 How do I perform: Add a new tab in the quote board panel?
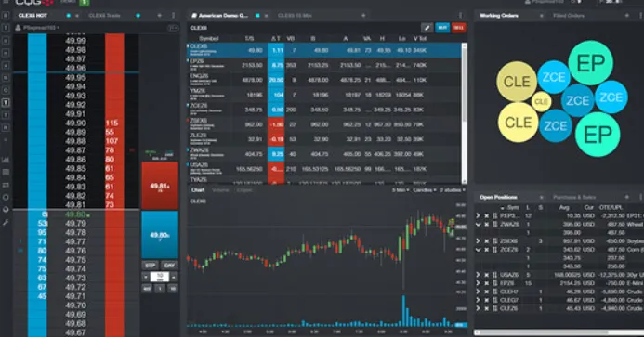pyautogui.click(x=363, y=16)
